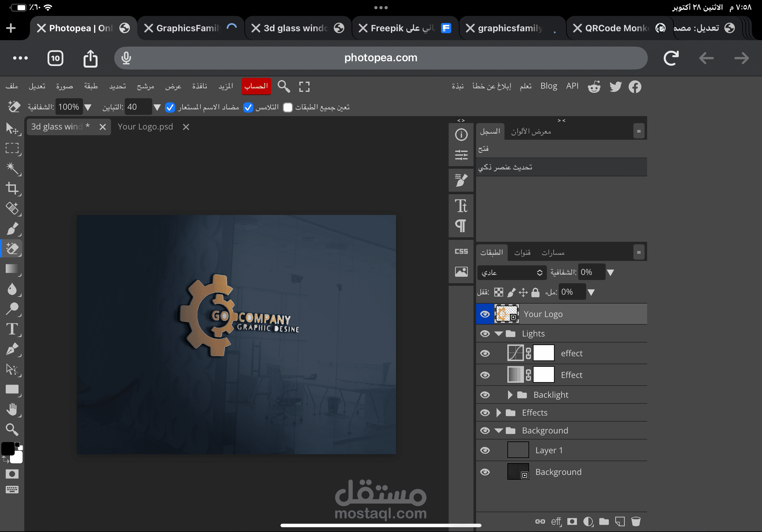
Task: Enable the sample all layers checkbox
Action: click(288, 107)
